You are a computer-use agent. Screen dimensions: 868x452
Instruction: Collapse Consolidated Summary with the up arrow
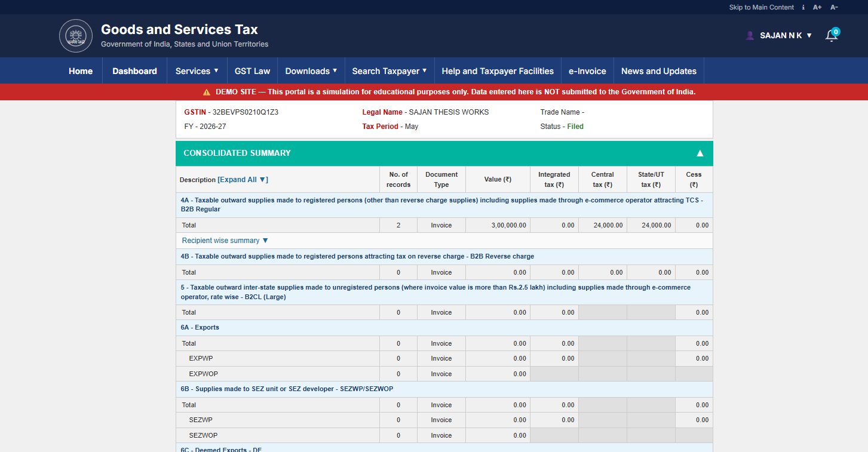[700, 153]
